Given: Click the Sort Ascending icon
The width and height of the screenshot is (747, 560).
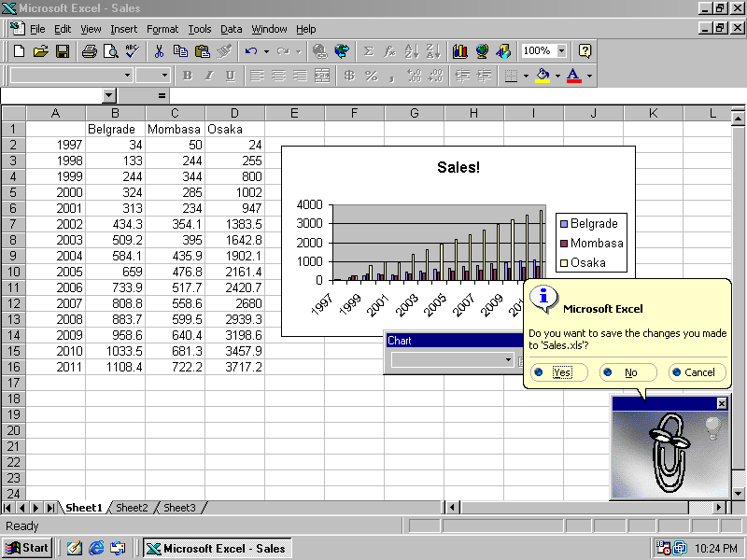Looking at the screenshot, I should click(412, 51).
